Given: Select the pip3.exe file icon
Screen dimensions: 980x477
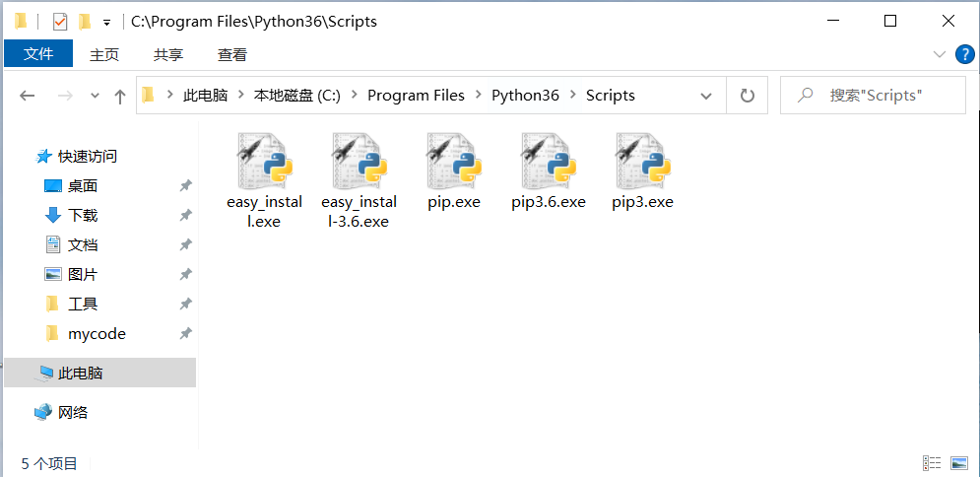Looking at the screenshot, I should [642, 162].
